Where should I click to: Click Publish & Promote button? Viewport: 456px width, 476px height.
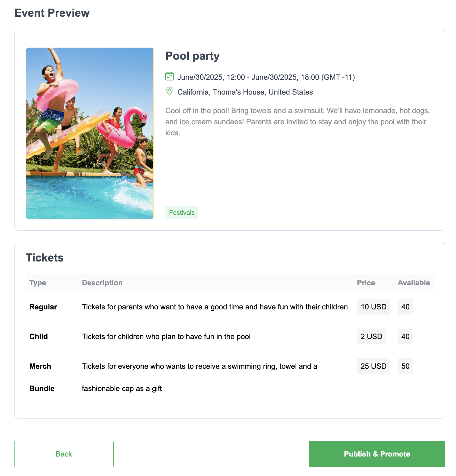[x=377, y=454]
